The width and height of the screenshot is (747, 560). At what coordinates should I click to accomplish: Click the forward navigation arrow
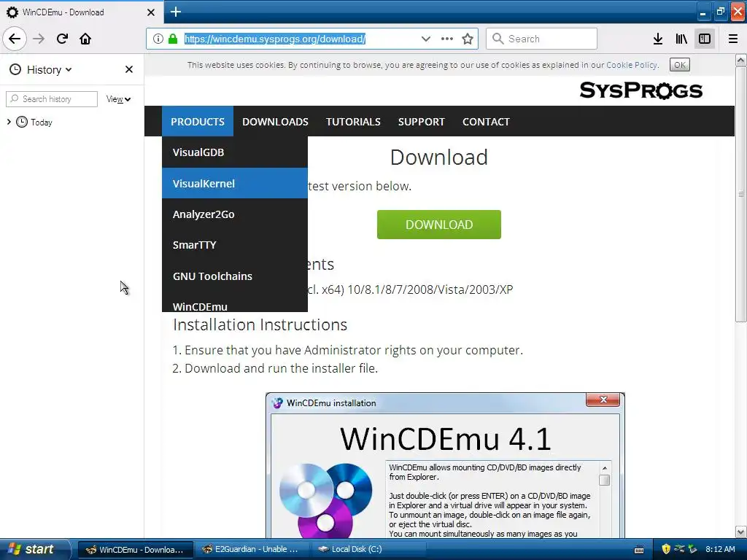39,39
